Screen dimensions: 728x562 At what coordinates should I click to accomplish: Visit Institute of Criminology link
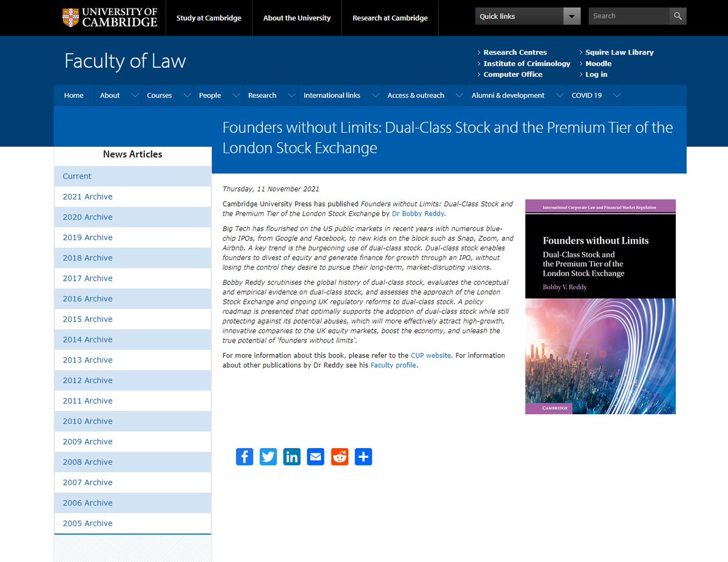[527, 63]
